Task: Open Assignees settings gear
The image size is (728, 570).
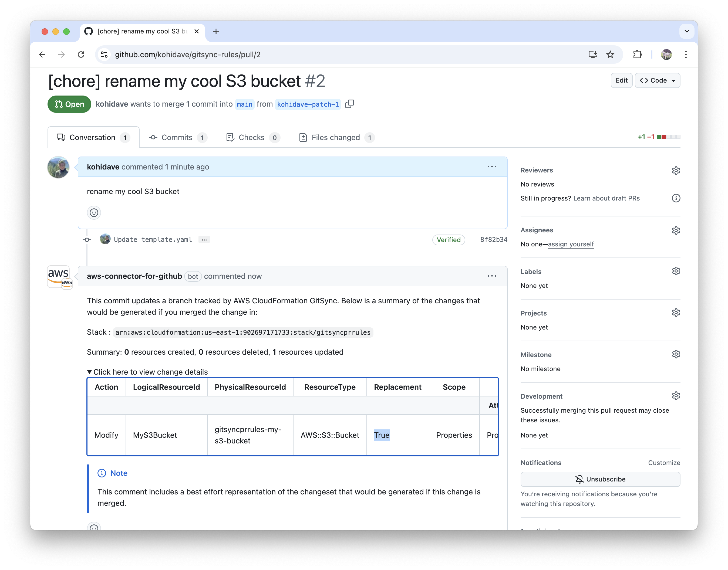Action: pyautogui.click(x=676, y=230)
